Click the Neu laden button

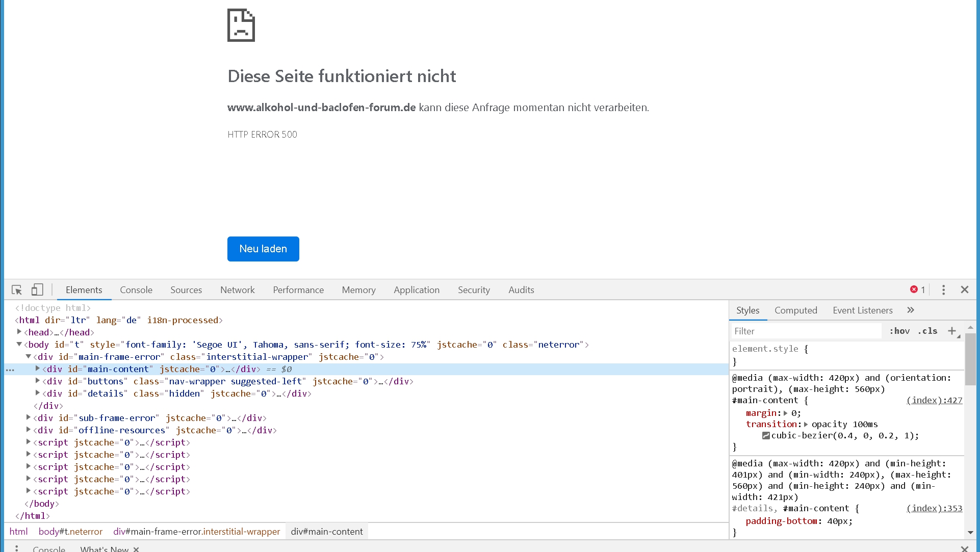(x=263, y=249)
